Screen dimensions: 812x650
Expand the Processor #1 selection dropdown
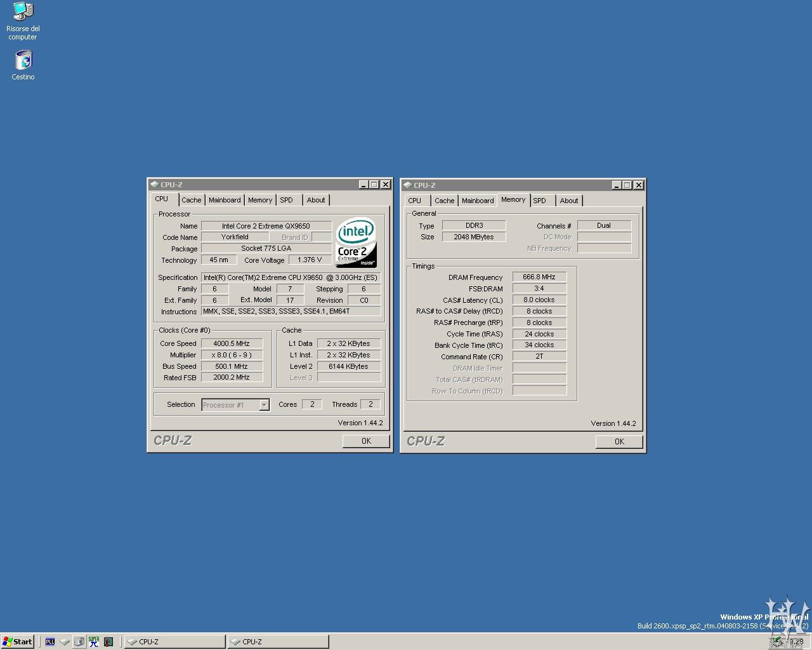[264, 405]
